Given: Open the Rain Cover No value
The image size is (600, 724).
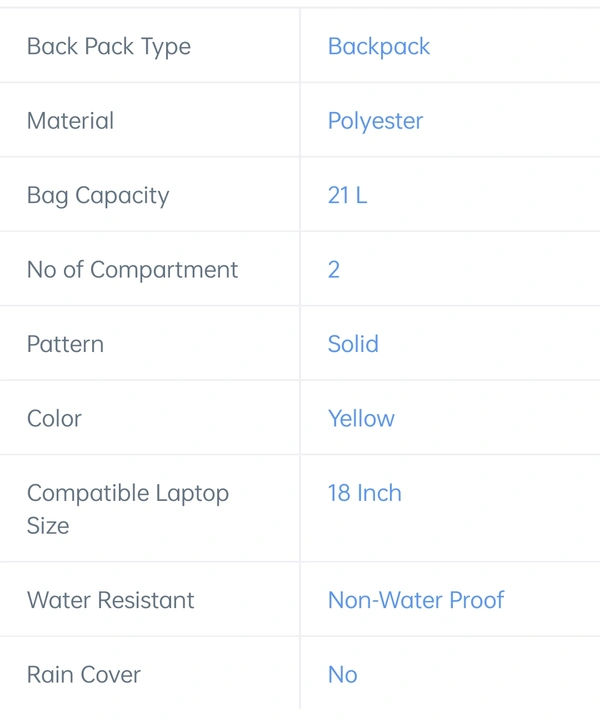Looking at the screenshot, I should tap(343, 675).
